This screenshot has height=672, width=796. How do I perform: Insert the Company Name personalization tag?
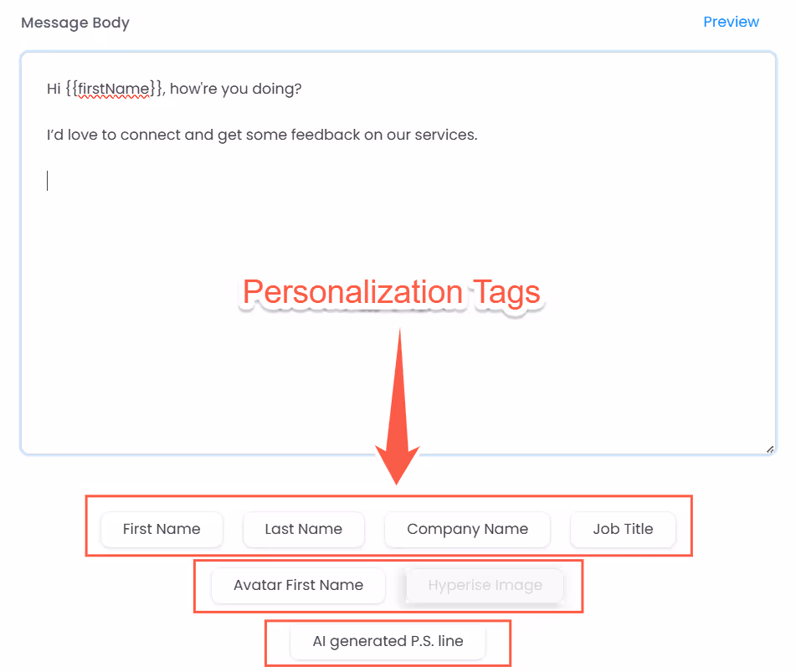(466, 529)
